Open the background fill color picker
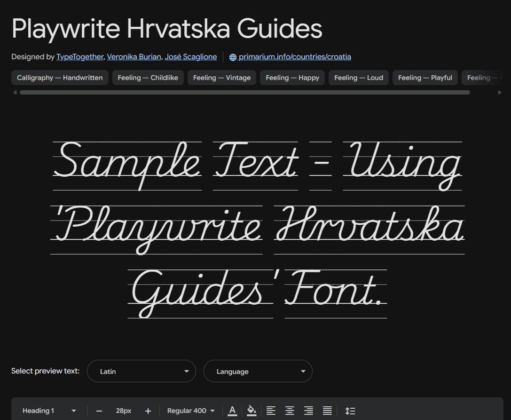 251,411
